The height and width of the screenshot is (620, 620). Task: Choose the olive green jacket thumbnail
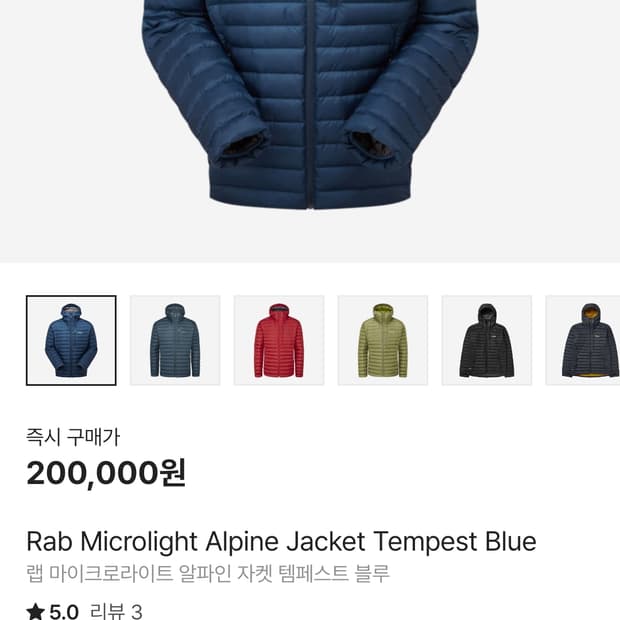383,340
